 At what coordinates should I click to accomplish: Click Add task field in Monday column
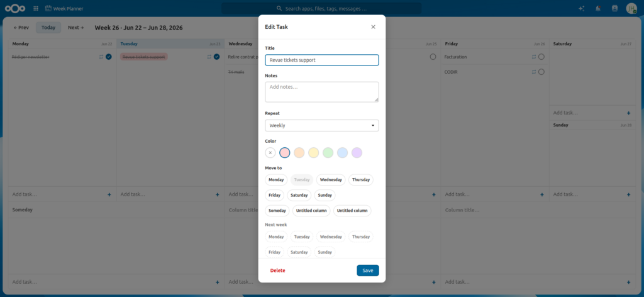57,194
